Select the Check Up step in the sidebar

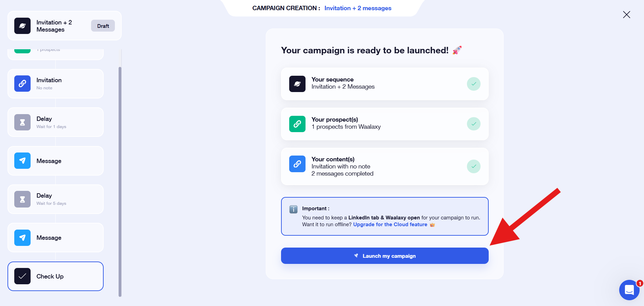click(x=55, y=276)
